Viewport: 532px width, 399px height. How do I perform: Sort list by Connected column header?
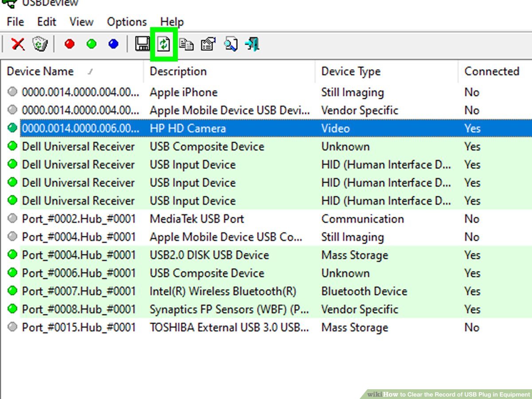(491, 71)
